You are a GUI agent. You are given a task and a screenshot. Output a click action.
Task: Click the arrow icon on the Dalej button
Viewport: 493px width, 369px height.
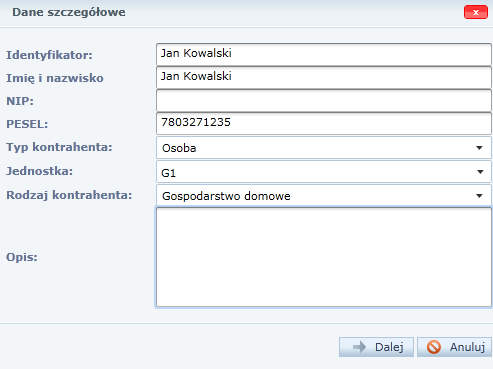coord(359,347)
